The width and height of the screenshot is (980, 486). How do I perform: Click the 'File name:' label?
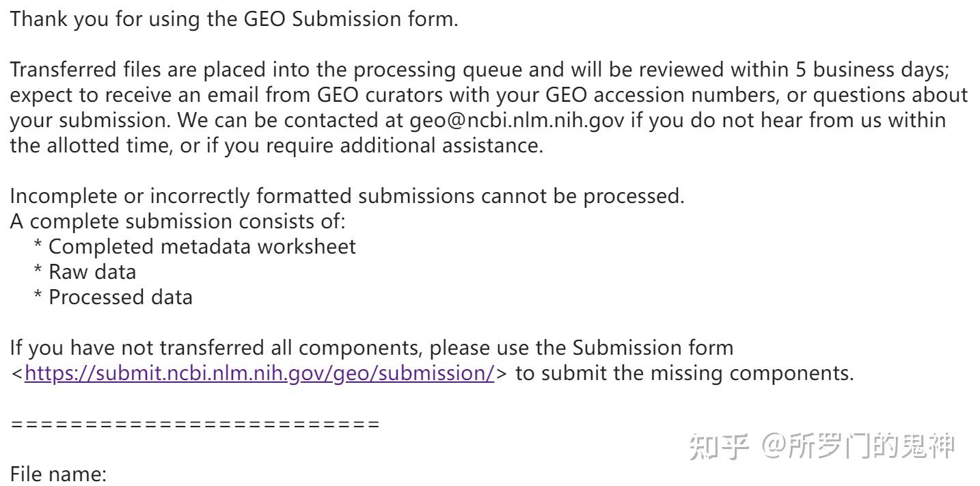[x=58, y=474]
